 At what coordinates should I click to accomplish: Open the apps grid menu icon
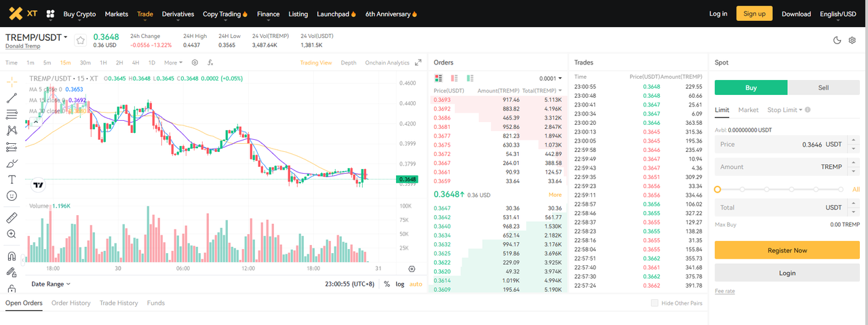(x=50, y=14)
